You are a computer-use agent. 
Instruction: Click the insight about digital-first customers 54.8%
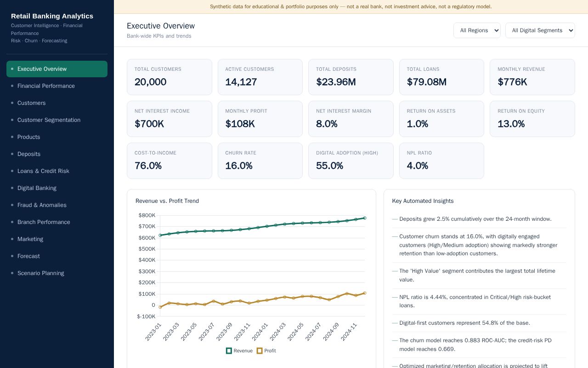tap(479, 323)
